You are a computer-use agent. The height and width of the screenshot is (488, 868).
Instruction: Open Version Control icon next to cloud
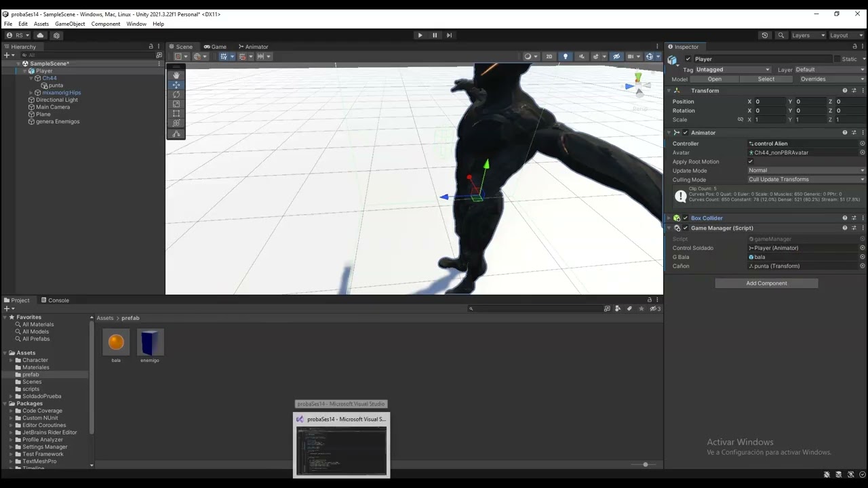56,35
